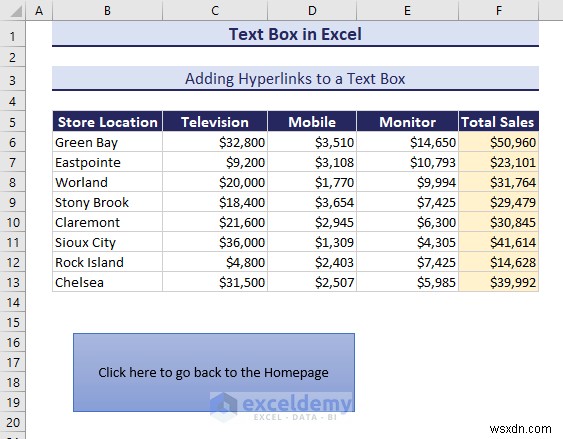Select row 13 header
Screen dimensions: 563x439
pos(13,282)
